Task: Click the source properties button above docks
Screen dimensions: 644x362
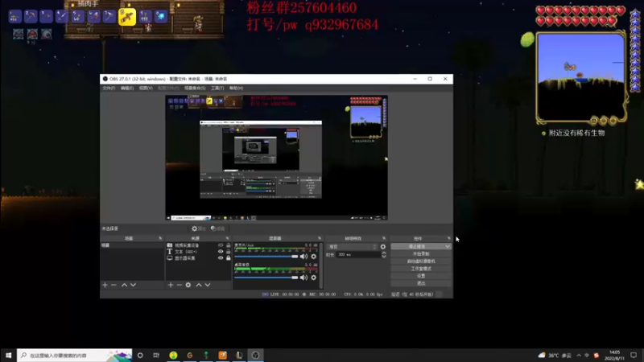Action: coord(198,228)
